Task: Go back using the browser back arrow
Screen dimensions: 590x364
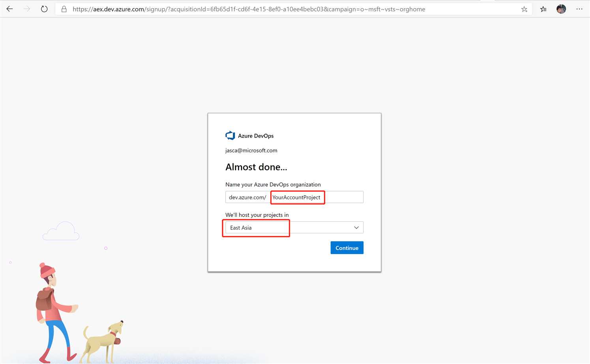Action: pyautogui.click(x=10, y=9)
